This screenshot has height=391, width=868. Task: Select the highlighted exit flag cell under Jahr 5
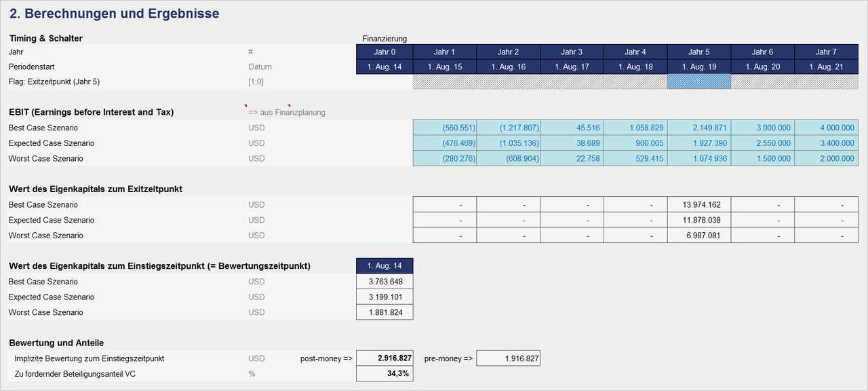(698, 81)
